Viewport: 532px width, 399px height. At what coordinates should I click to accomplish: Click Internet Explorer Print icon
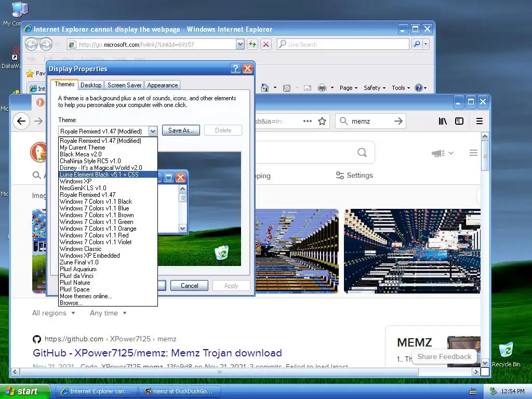click(x=322, y=88)
